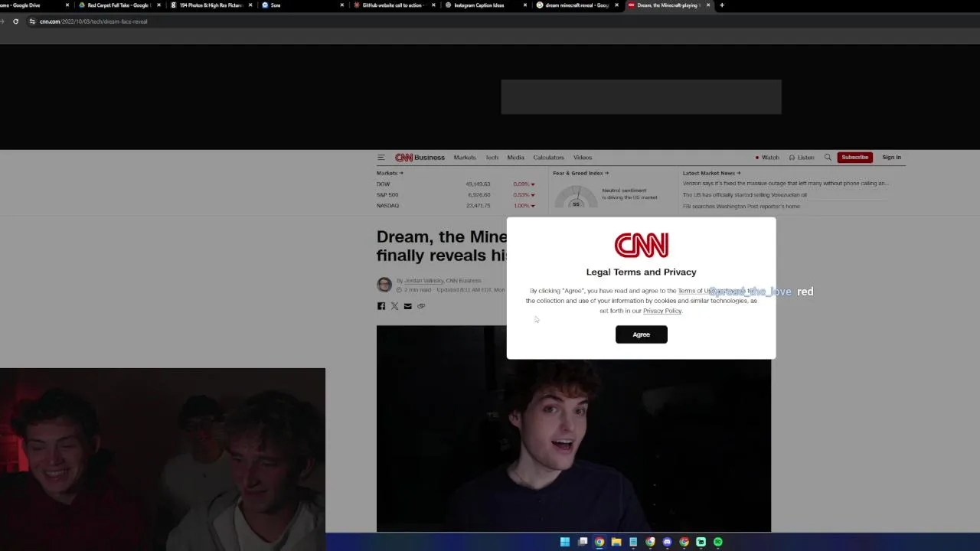Close the Instagram Caption Ideas tab
980x551 pixels.
[x=525, y=5]
